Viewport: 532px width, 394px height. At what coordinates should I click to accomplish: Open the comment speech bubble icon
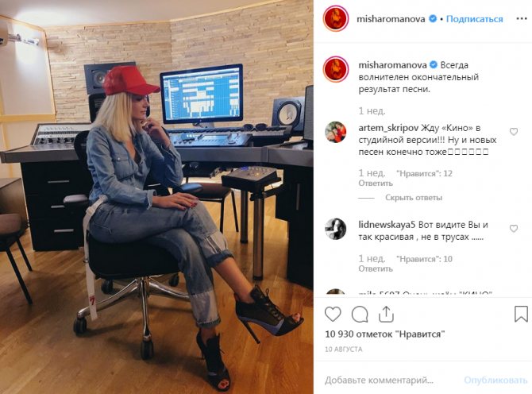[360, 315]
